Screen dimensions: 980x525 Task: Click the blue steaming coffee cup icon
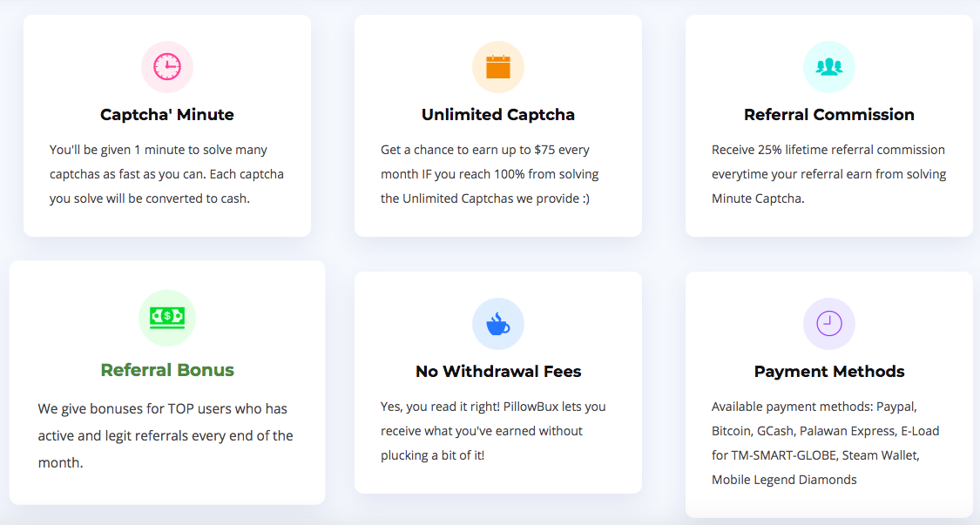click(498, 324)
